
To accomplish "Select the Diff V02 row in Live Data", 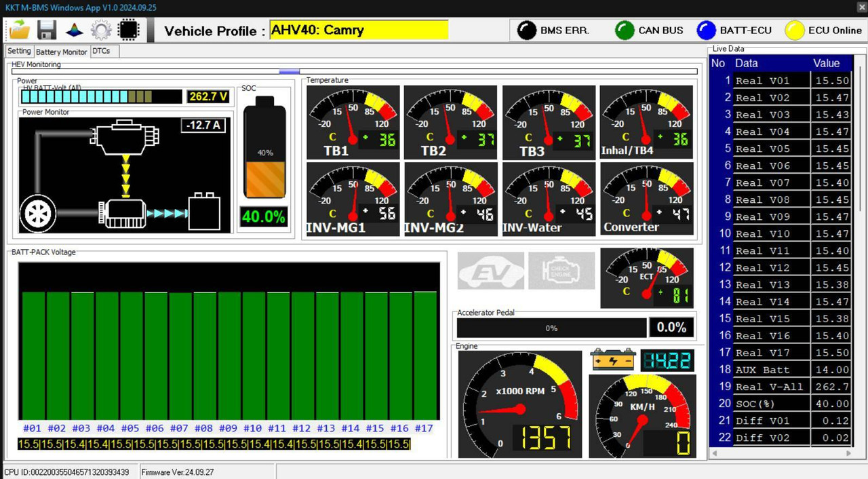I will point(780,437).
